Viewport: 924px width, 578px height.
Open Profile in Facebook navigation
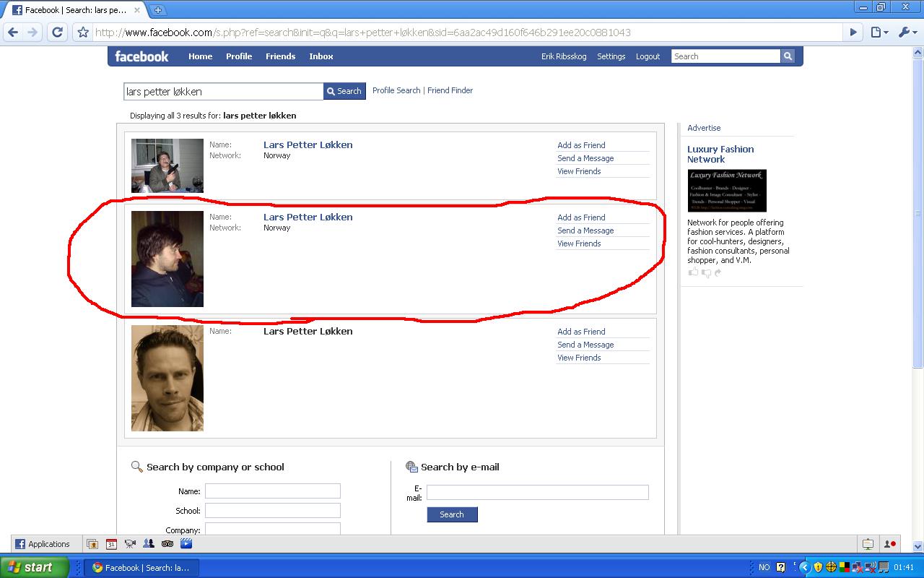[x=239, y=56]
